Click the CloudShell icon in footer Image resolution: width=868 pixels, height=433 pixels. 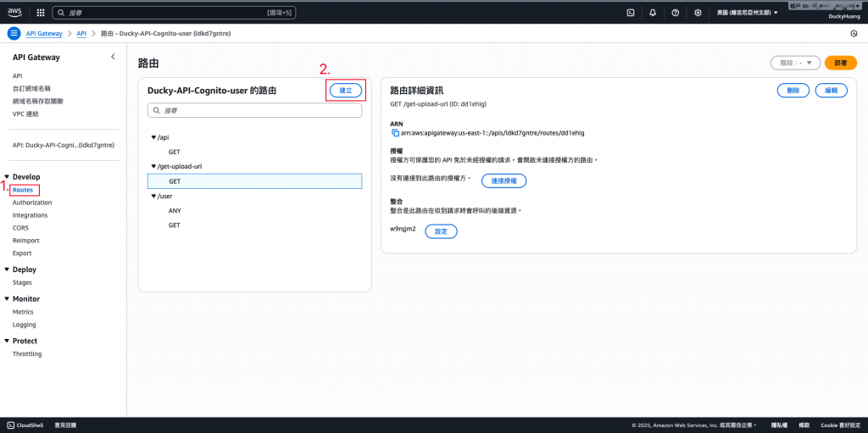coord(10,425)
